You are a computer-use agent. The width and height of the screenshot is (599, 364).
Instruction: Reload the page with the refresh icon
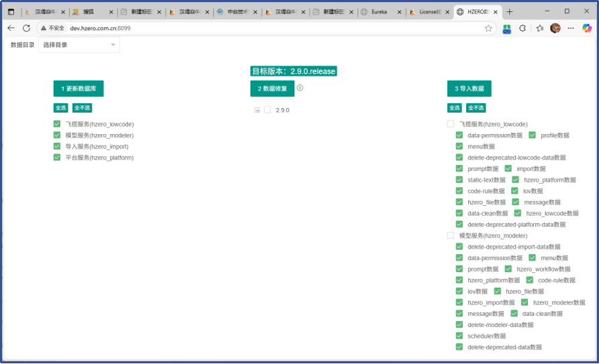click(x=26, y=28)
